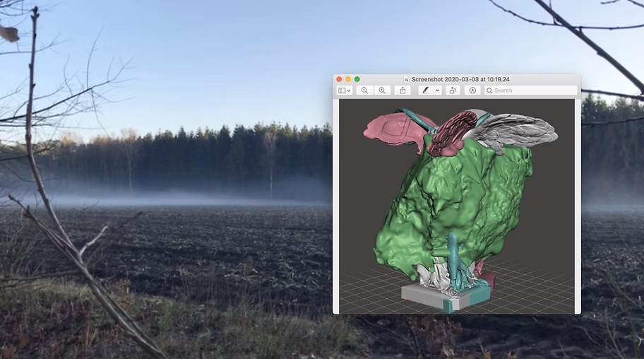This screenshot has height=359, width=644.
Task: Show the Markup toolbar
Action: coord(472,90)
